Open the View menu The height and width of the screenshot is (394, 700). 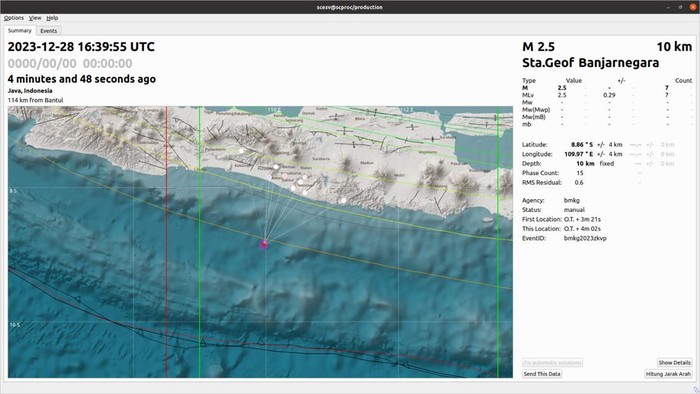[x=35, y=18]
